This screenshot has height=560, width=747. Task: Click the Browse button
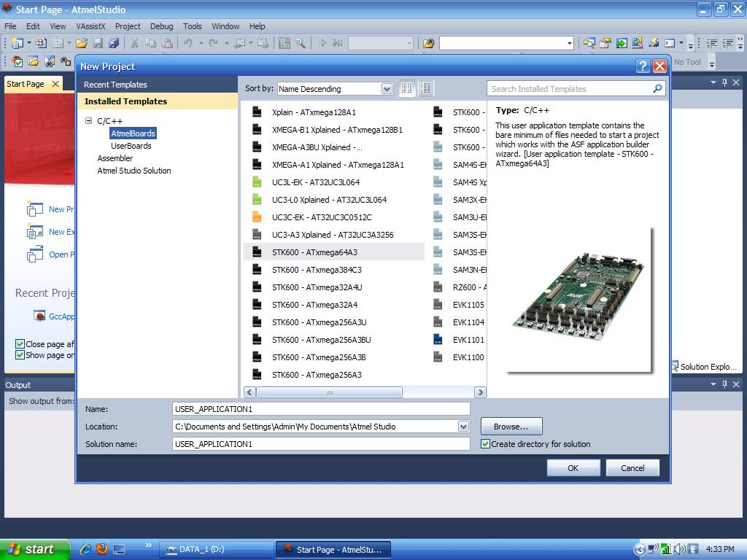511,427
